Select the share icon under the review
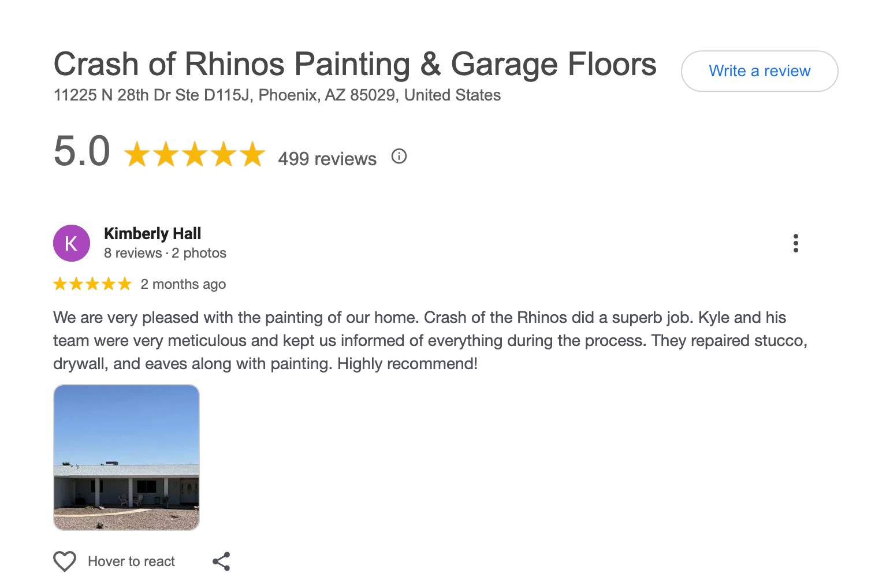Image resolution: width=886 pixels, height=588 pixels. [222, 560]
